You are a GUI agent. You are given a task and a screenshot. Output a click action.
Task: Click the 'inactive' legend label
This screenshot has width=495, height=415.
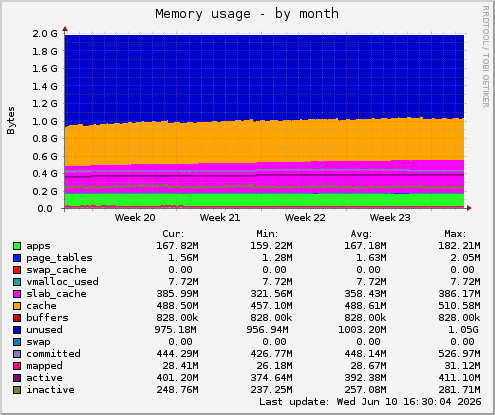50,390
